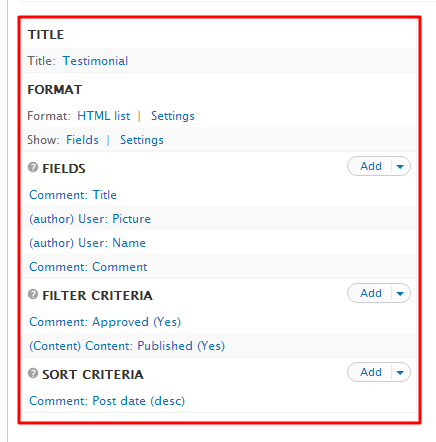
Task: Add a new field using Add button
Action: 370,166
